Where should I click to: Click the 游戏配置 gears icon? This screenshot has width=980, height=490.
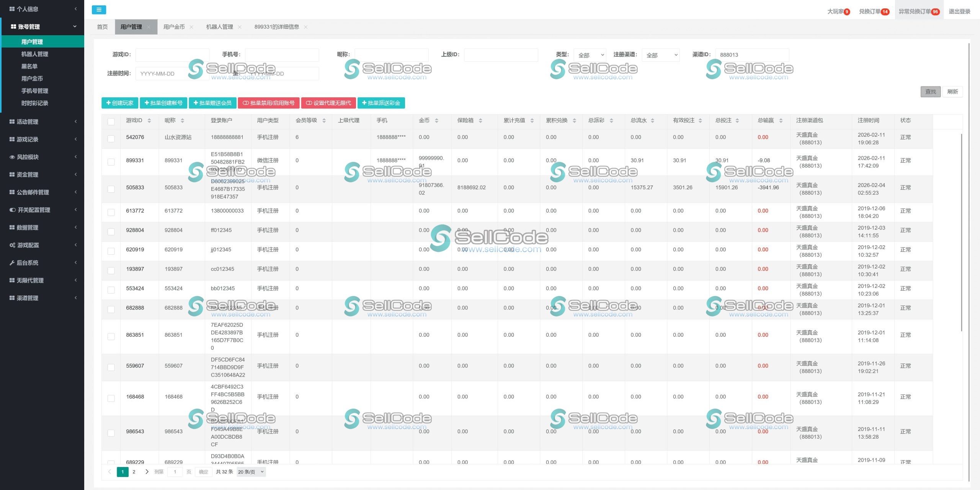point(12,245)
